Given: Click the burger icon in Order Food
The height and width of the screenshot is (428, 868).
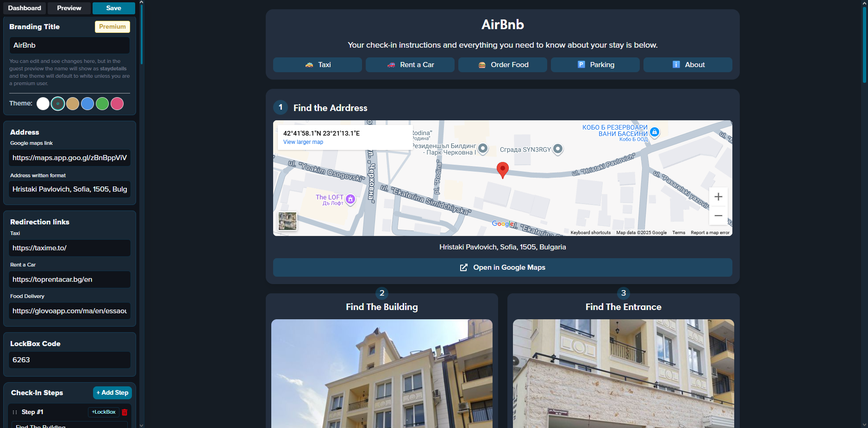Looking at the screenshot, I should [x=482, y=65].
